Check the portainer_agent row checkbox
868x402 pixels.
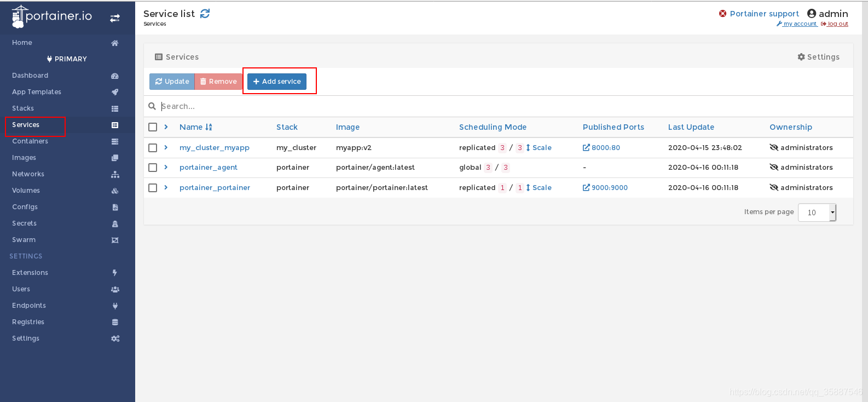(x=153, y=168)
